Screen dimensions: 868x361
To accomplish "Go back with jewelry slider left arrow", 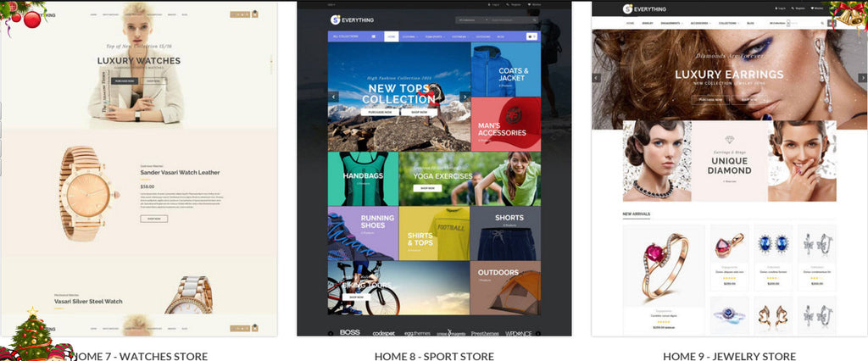I will (596, 78).
